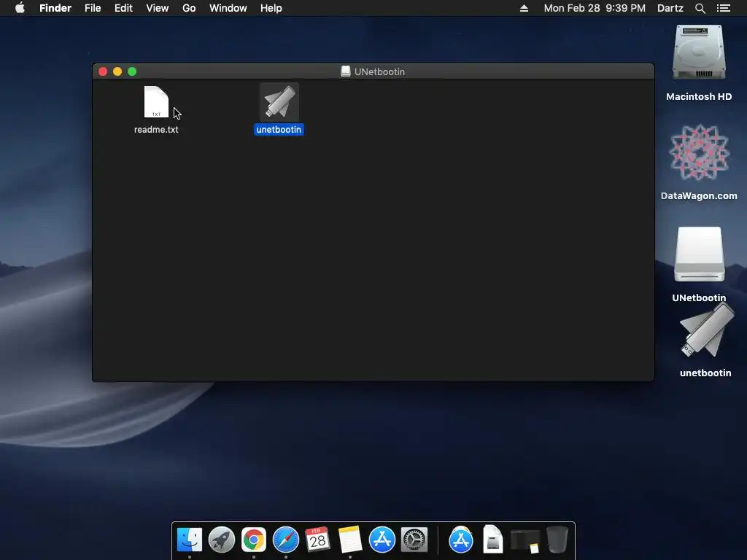This screenshot has width=747, height=560.
Task: Open App Store next to Notes in the Dock
Action: (382, 540)
